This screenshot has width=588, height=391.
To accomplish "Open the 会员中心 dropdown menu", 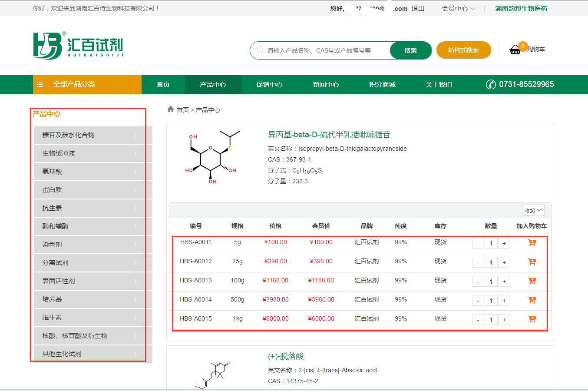I will (458, 9).
